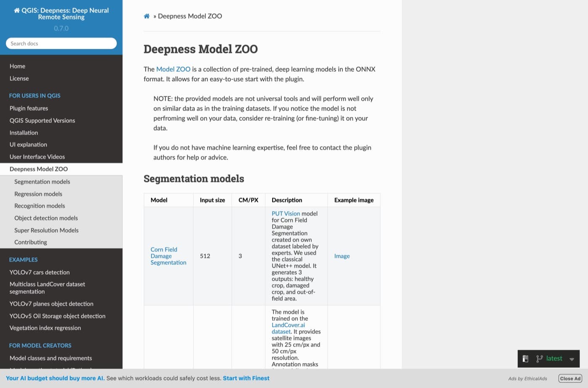Close the ad banner with Close Ad

pyautogui.click(x=570, y=378)
